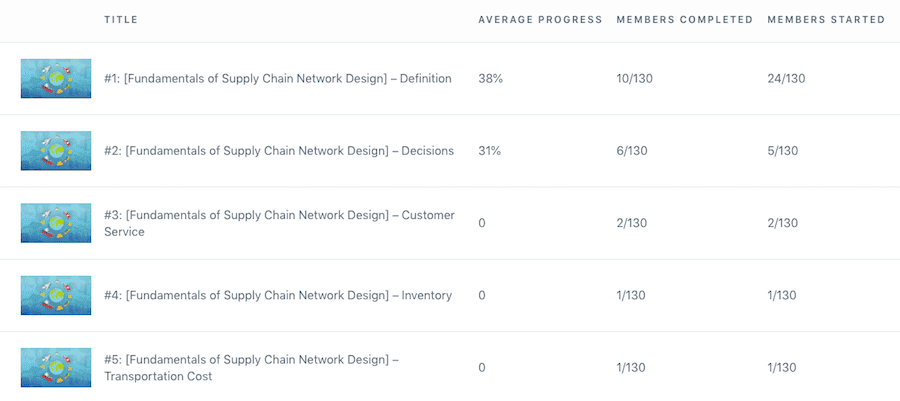Click the 31% average progress value
The width and height of the screenshot is (900, 401).
coord(489,151)
